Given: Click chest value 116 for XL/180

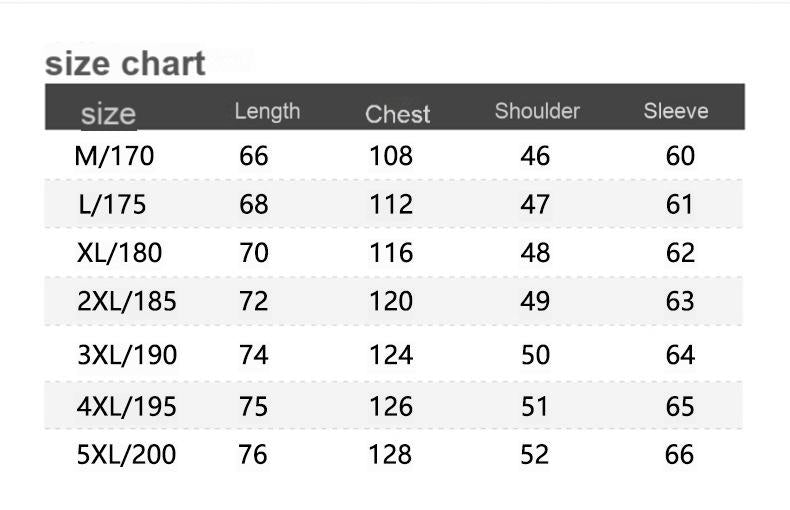Looking at the screenshot, I should click(391, 252).
